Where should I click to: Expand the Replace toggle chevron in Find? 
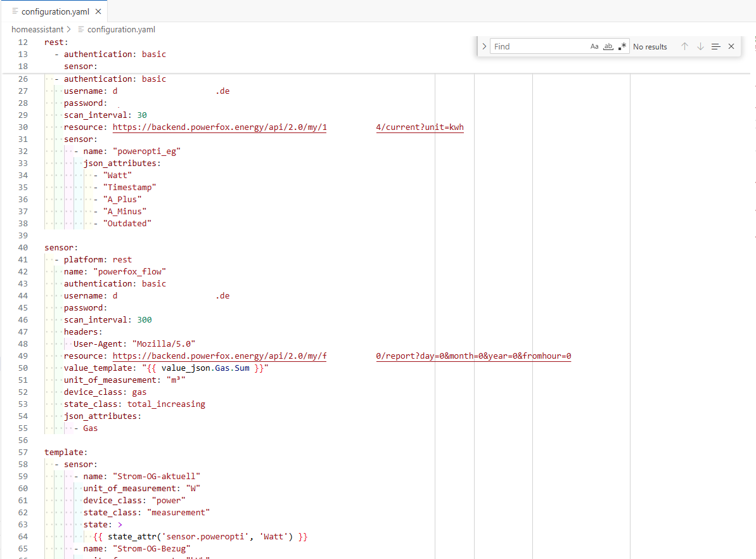484,46
